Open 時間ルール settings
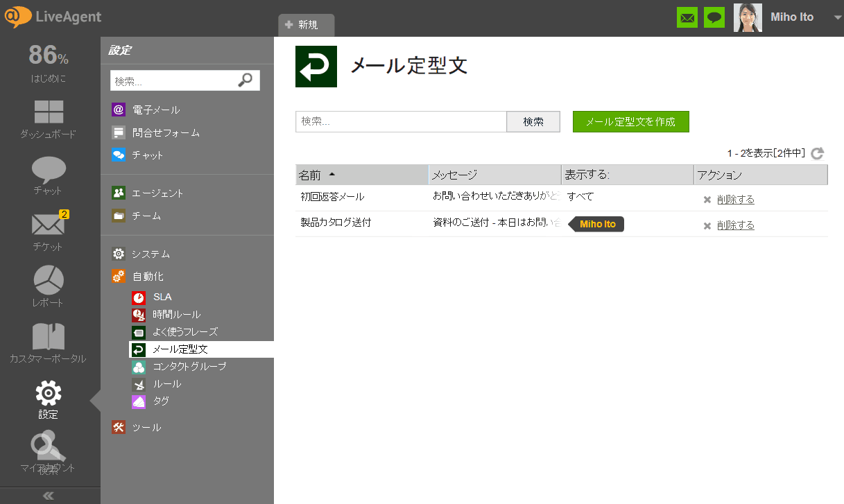Viewport: 844px width, 504px height. tap(166, 314)
